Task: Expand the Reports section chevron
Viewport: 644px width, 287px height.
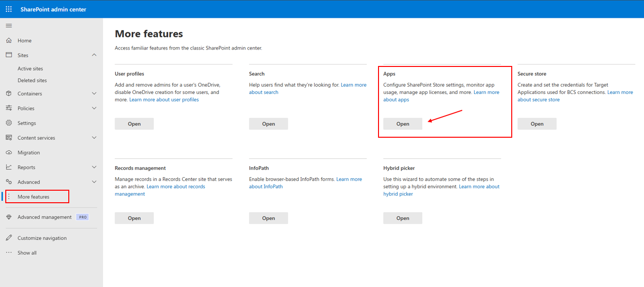Action: 94,167
